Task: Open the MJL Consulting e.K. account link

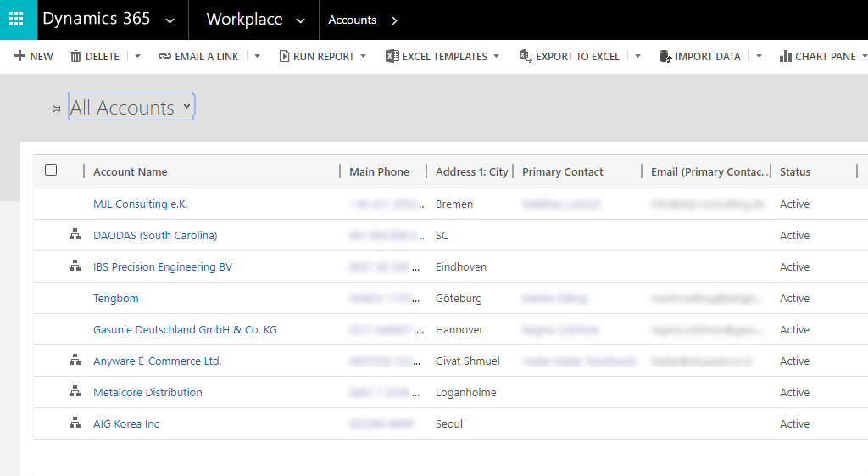Action: pyautogui.click(x=141, y=204)
